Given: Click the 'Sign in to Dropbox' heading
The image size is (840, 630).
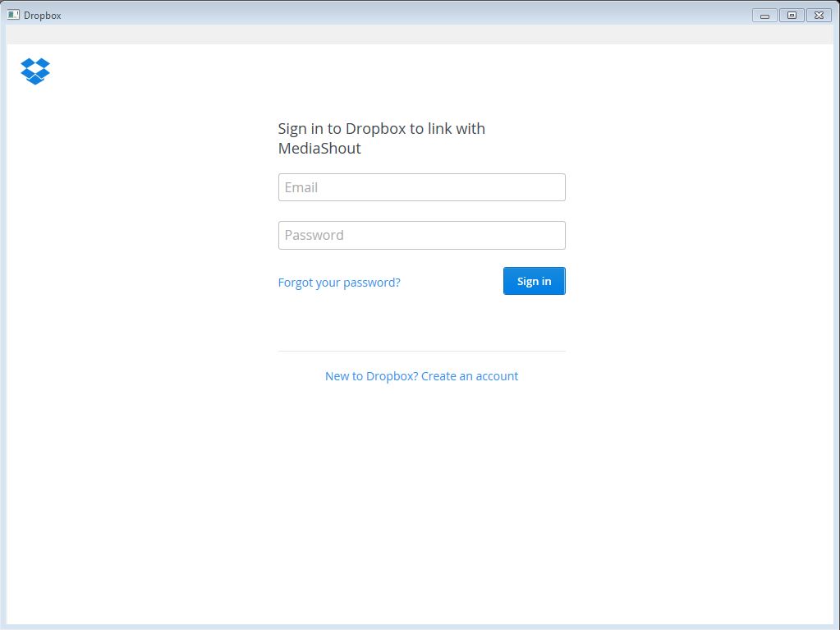Looking at the screenshot, I should point(381,129).
